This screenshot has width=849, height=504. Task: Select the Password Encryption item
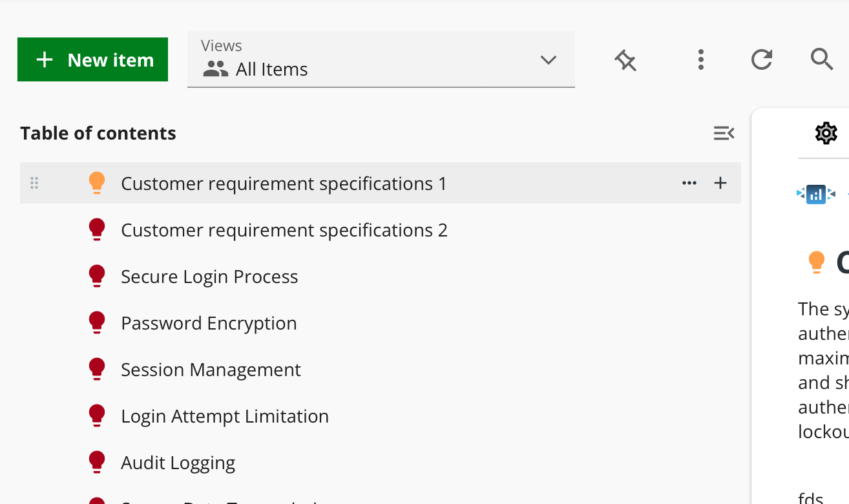coord(209,323)
